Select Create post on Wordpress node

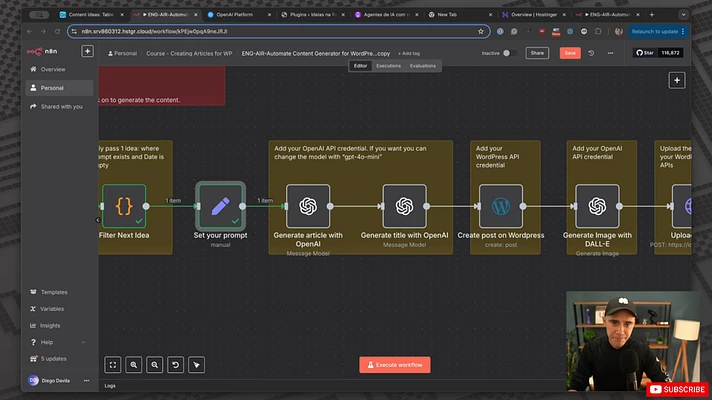coord(501,206)
